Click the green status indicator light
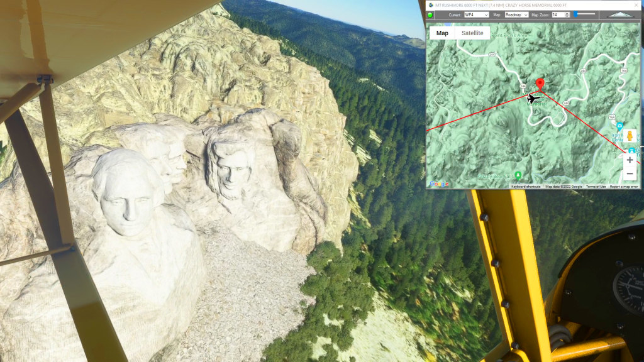The height and width of the screenshot is (362, 644). pos(431,14)
